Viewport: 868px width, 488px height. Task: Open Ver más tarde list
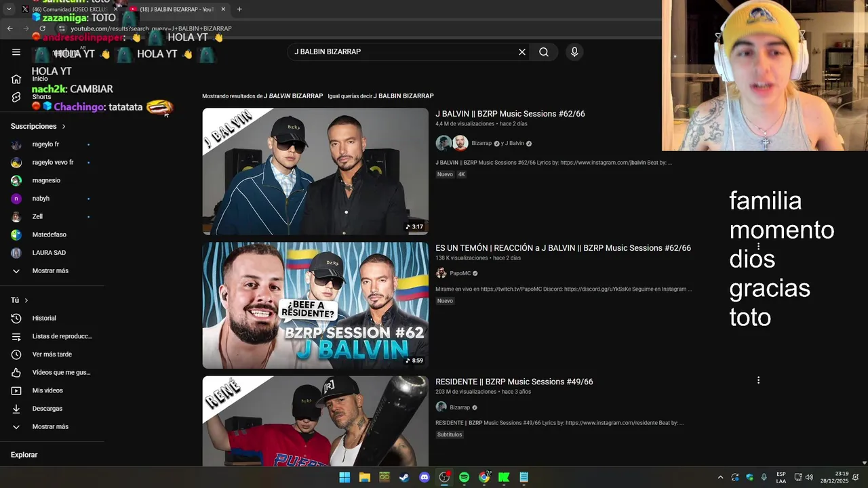pyautogui.click(x=52, y=354)
